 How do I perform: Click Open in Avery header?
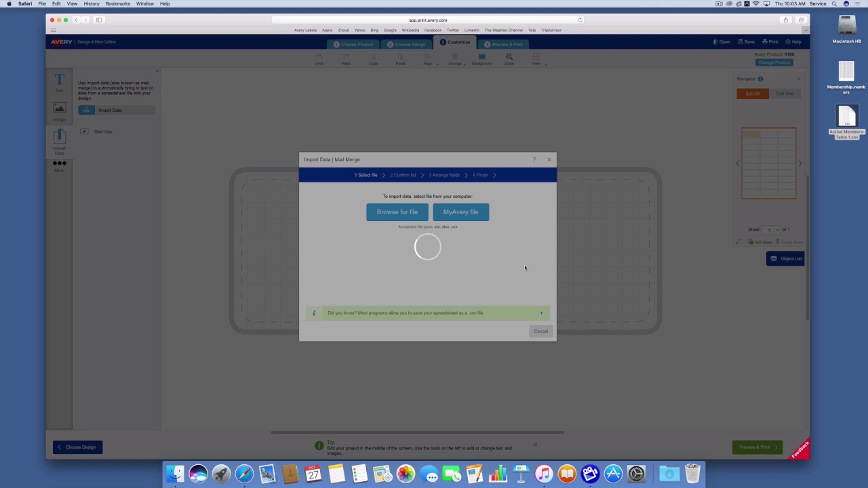722,42
